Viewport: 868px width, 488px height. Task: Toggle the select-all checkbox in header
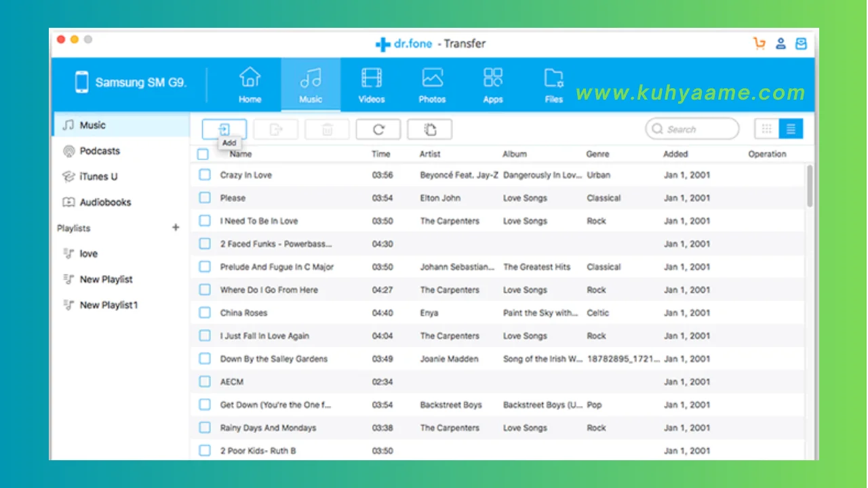pyautogui.click(x=203, y=155)
